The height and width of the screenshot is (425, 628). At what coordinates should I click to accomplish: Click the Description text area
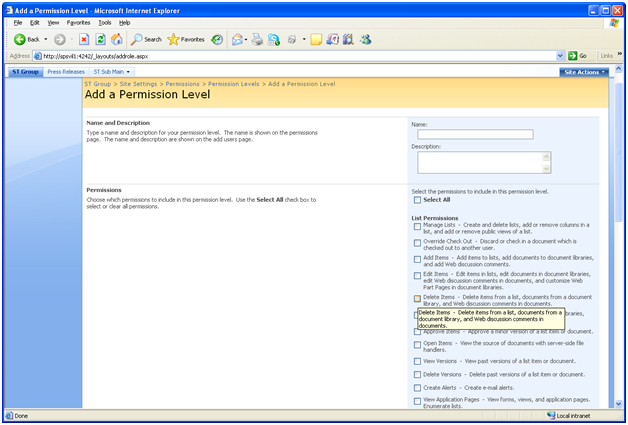(480, 162)
